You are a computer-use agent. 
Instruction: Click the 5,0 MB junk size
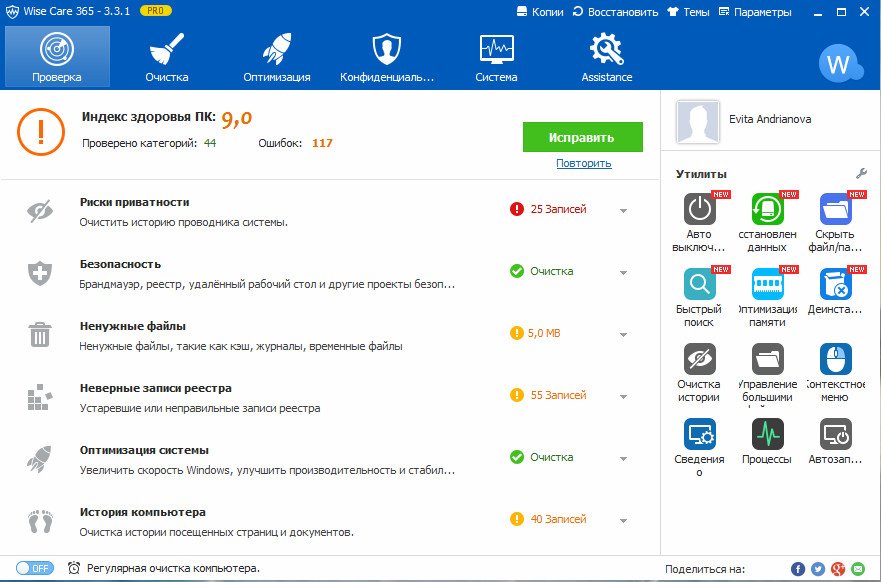pos(535,333)
